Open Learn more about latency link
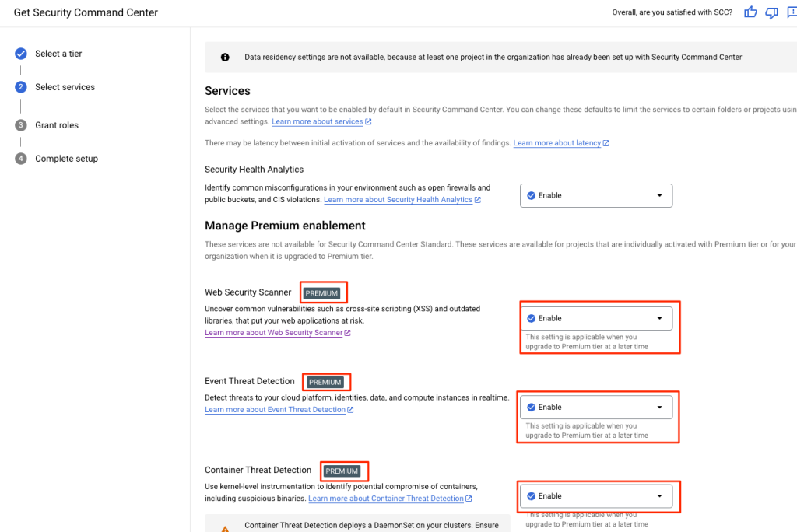The height and width of the screenshot is (532, 797). [x=557, y=143]
